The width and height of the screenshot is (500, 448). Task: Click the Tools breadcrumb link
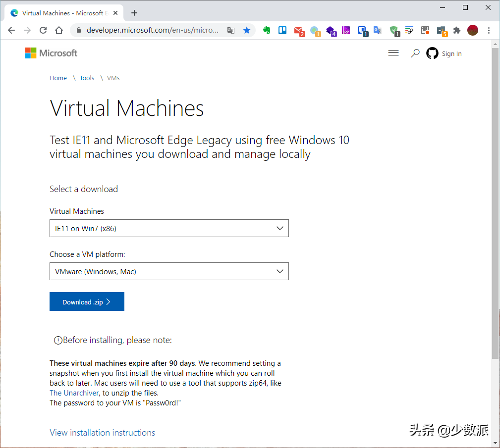pos(87,78)
